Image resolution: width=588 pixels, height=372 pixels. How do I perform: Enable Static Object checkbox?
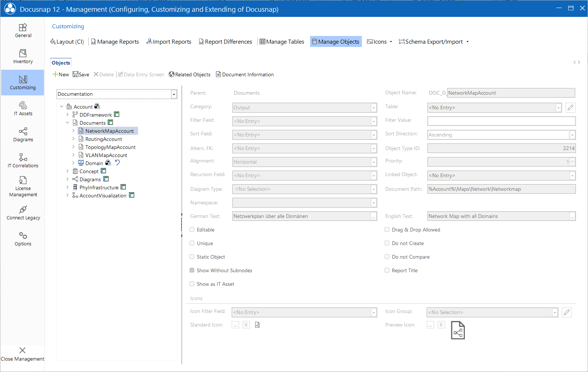pyautogui.click(x=192, y=257)
